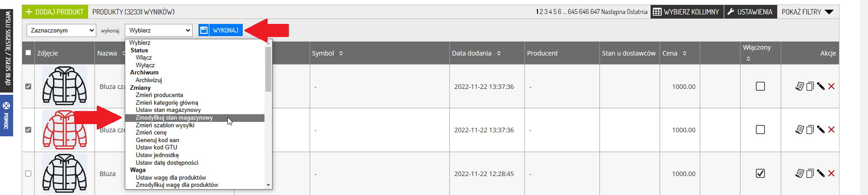Choose Zmień cenę from the list
The height and width of the screenshot is (195, 868).
[151, 133]
